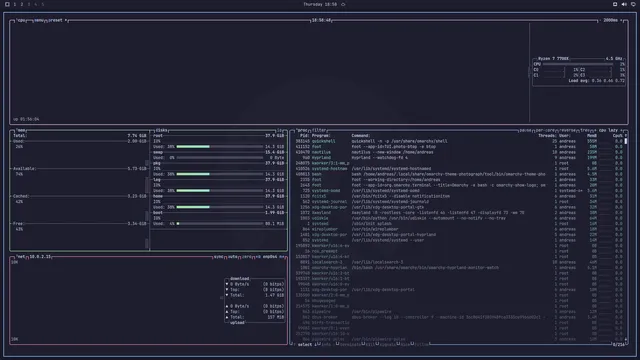This screenshot has width=640, height=360.
Task: Click the info option in proc footer
Action: [x=326, y=344]
